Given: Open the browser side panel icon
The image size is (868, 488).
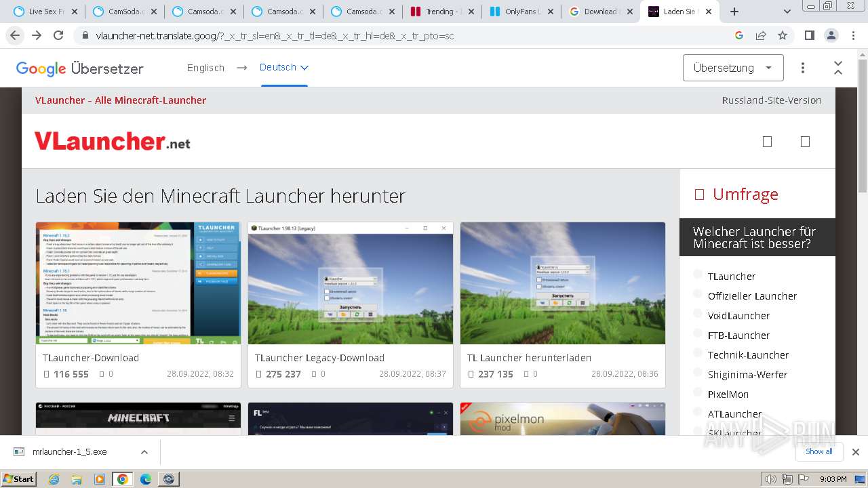Looking at the screenshot, I should point(809,35).
